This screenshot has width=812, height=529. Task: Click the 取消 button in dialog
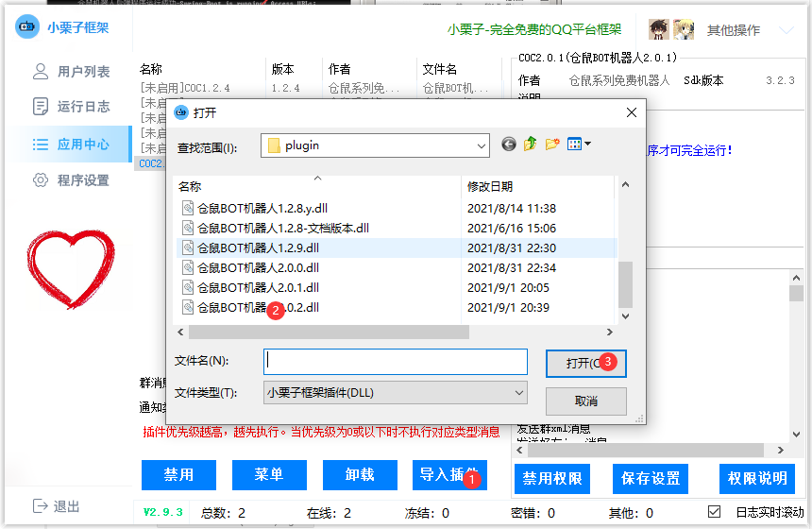(x=585, y=401)
